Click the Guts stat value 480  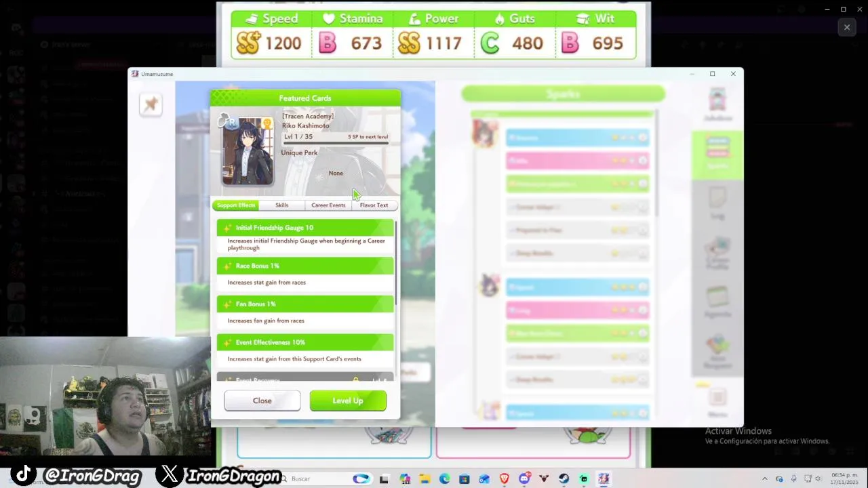point(528,43)
